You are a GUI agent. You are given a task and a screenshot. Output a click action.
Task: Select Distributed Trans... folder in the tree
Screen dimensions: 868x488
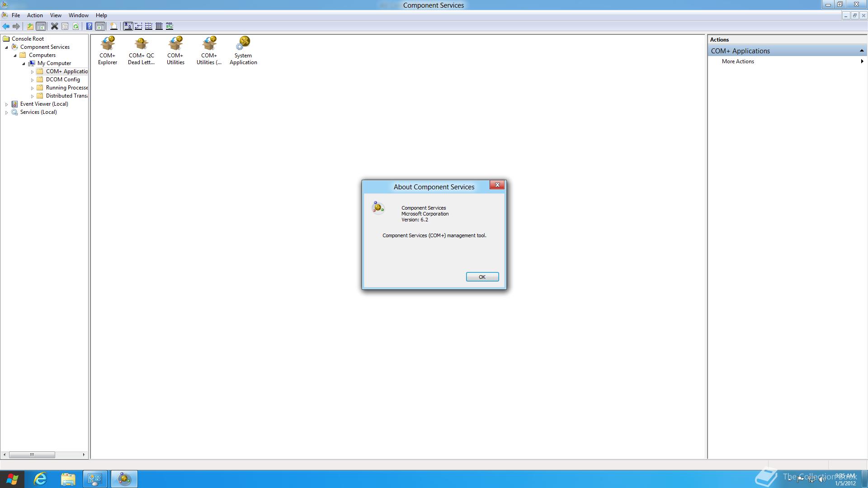coord(66,96)
